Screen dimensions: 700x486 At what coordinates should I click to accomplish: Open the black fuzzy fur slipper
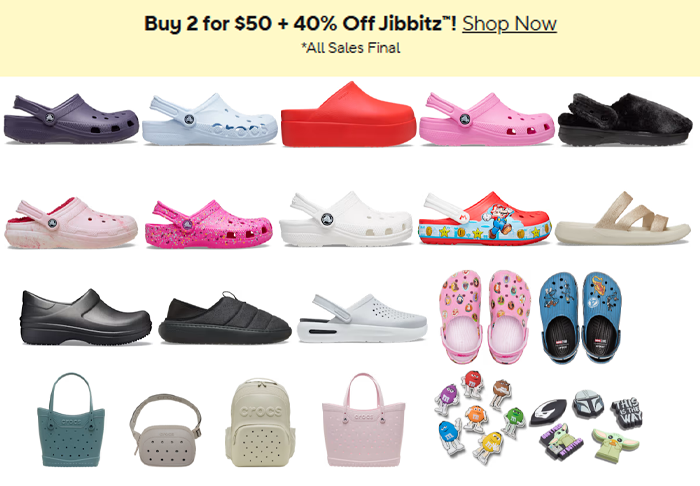pyautogui.click(x=625, y=119)
